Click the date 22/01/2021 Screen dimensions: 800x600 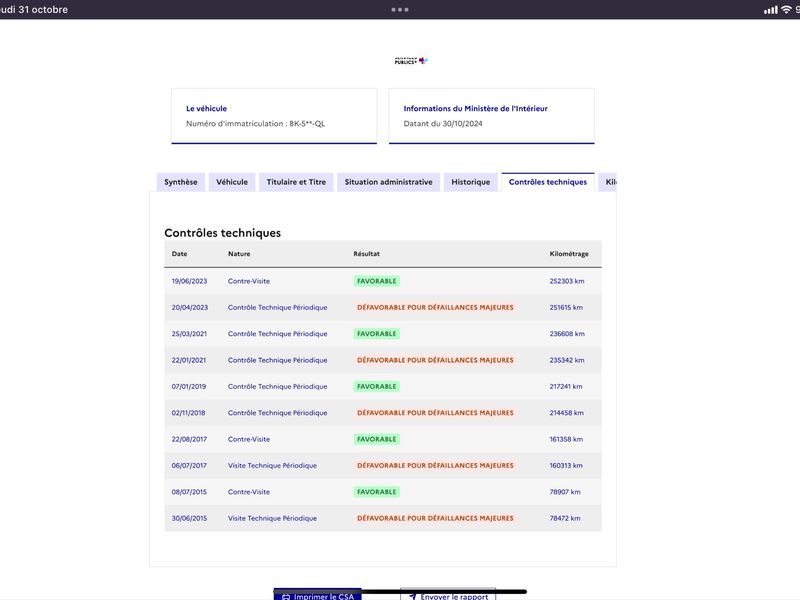[189, 360]
